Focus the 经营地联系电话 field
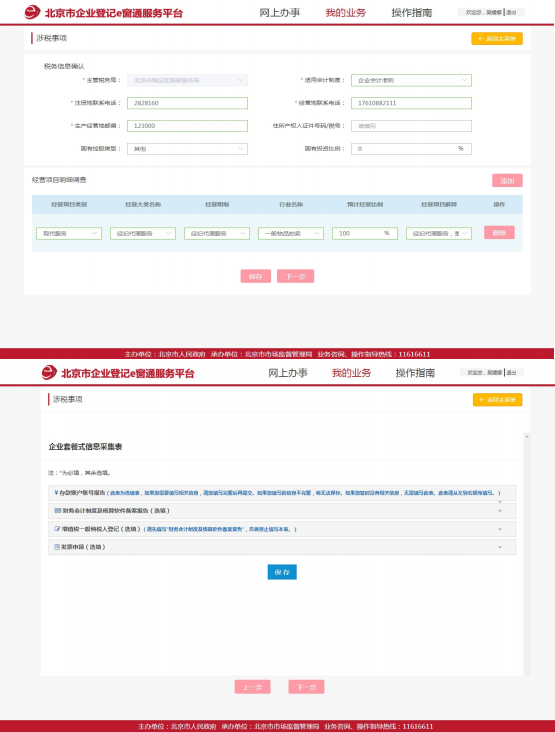This screenshot has width=555, height=732. pyautogui.click(x=411, y=103)
